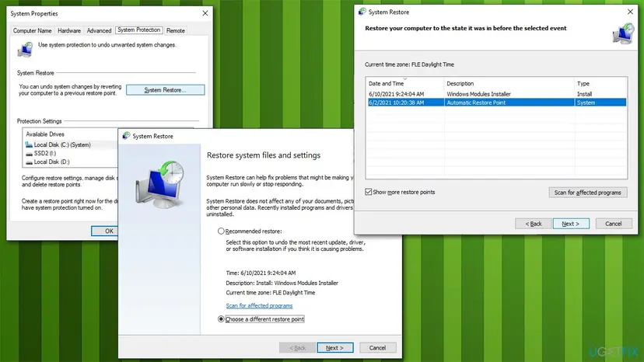Click the top-right System Restore title icon
This screenshot has width=644, height=362.
pos(362,12)
